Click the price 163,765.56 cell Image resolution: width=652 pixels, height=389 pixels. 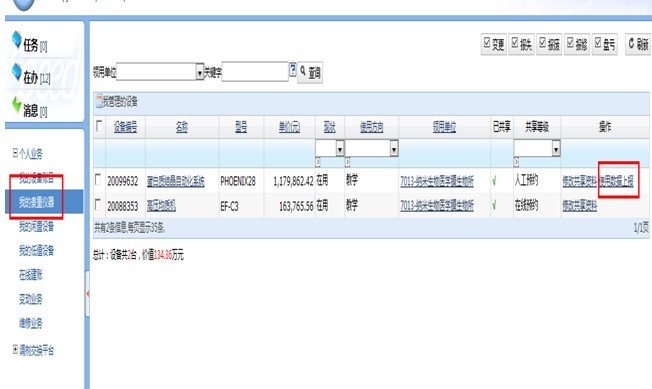pyautogui.click(x=296, y=205)
